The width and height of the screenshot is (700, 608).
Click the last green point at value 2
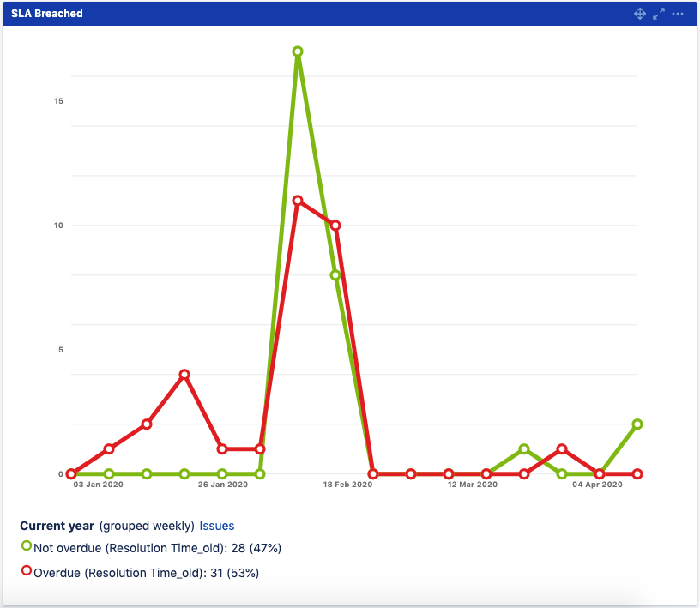click(637, 424)
